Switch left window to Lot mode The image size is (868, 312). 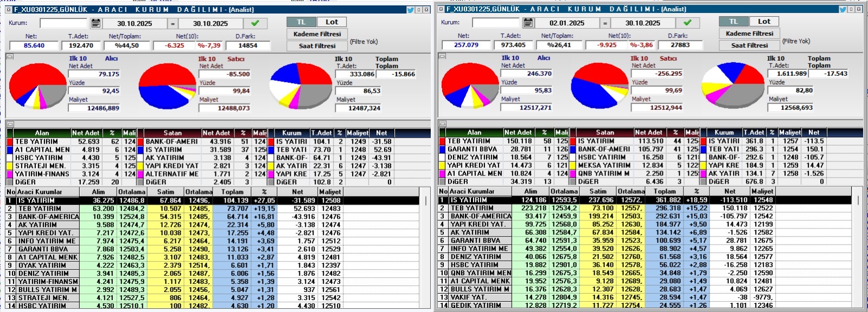[331, 22]
